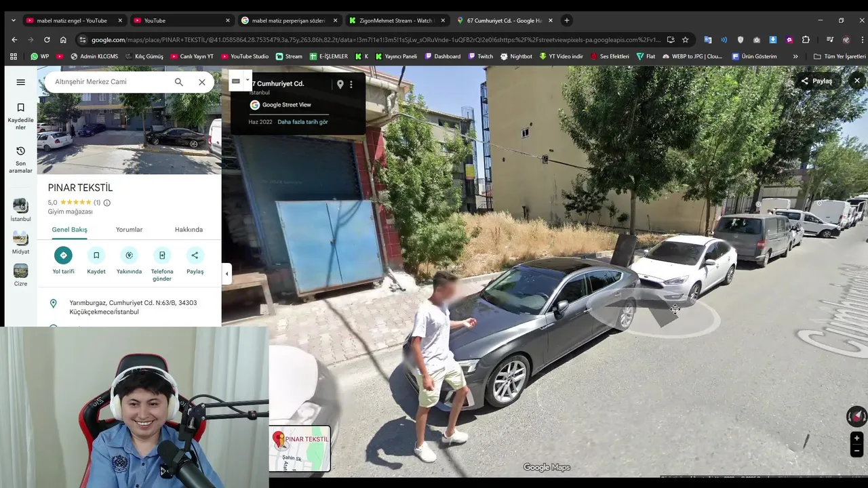
Task: Show more bookmarks with the chevron
Action: 795,56
